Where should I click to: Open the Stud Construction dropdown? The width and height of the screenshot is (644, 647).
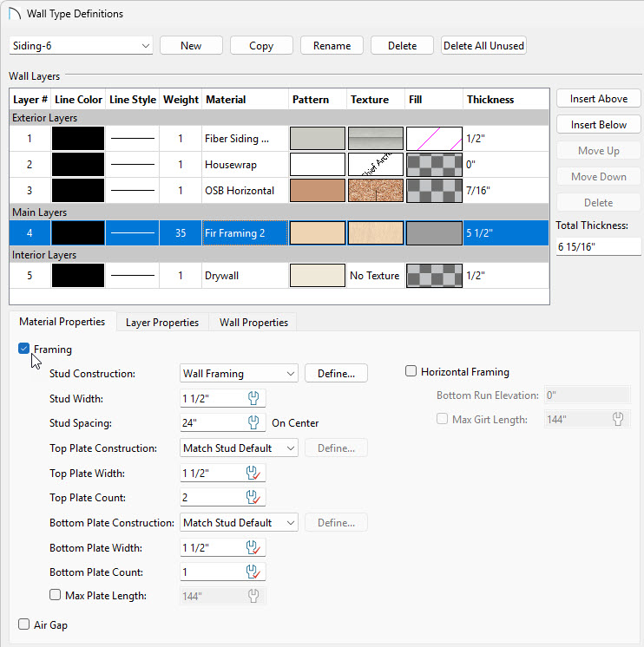[x=239, y=374]
